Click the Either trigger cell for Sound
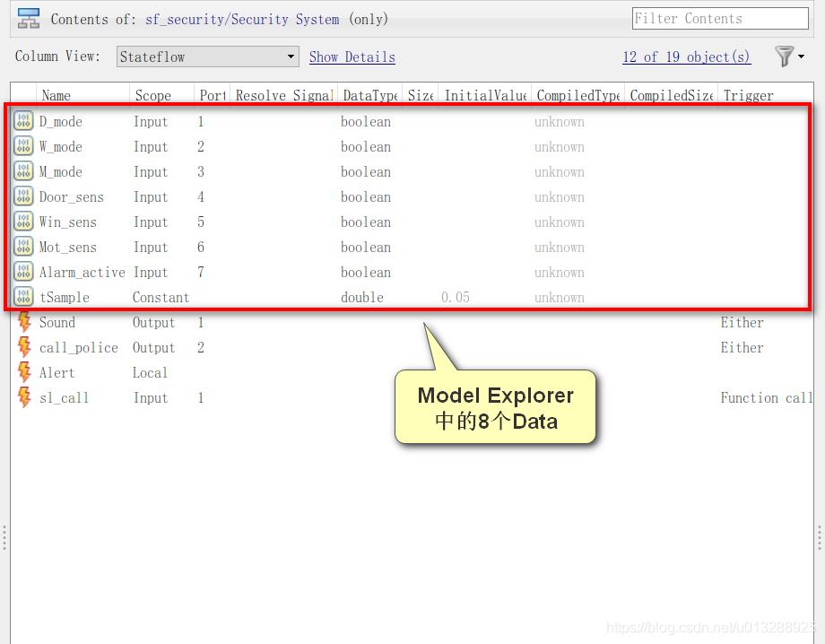The width and height of the screenshot is (825, 644). [742, 323]
